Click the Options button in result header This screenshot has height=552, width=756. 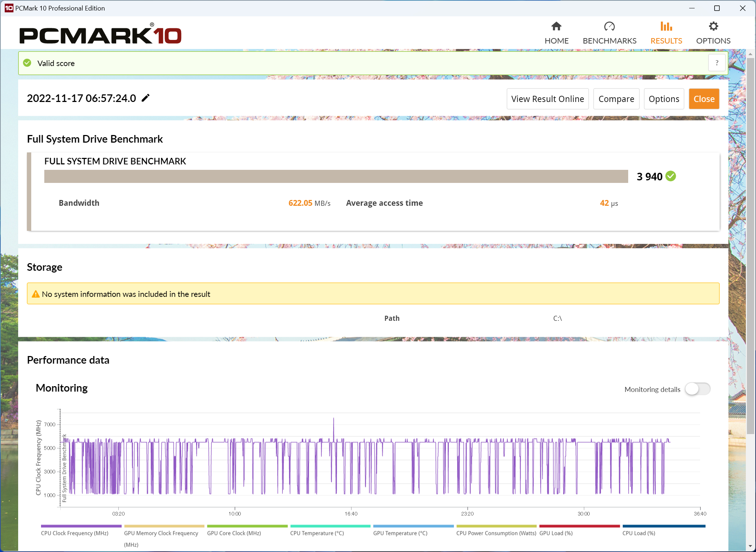(x=664, y=99)
